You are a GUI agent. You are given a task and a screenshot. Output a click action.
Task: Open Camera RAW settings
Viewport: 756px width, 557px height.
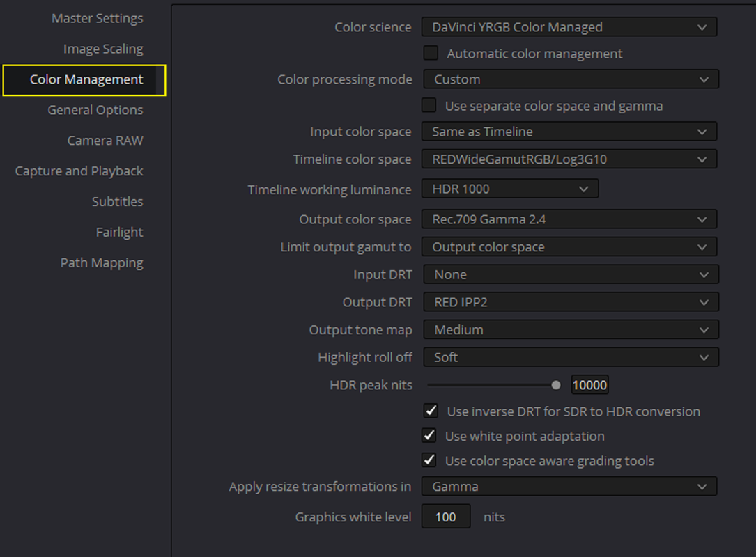[105, 140]
